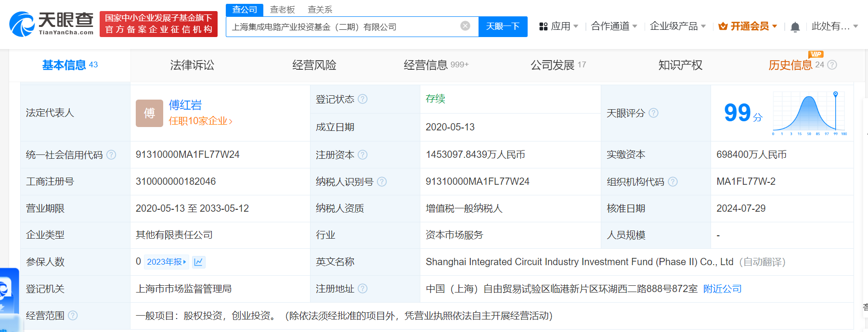Click the help icon beside 统一社会信用代码

coord(111,155)
